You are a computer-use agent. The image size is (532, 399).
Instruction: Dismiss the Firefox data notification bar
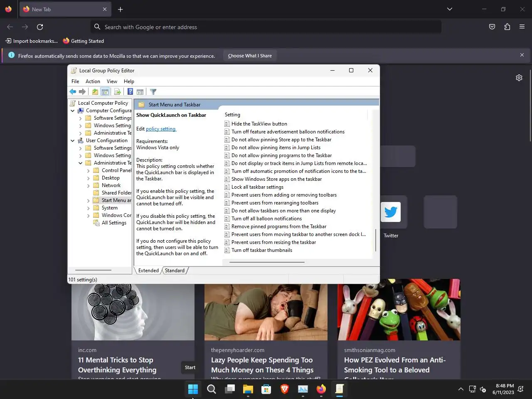[x=522, y=55]
